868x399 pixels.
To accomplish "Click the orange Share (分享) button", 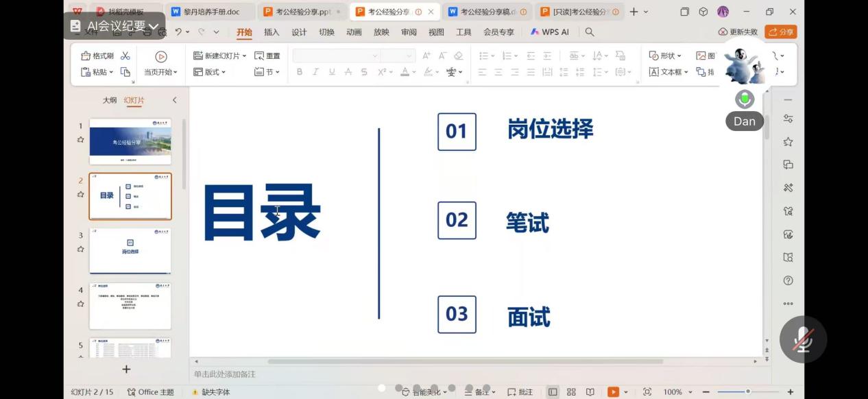I will (781, 32).
